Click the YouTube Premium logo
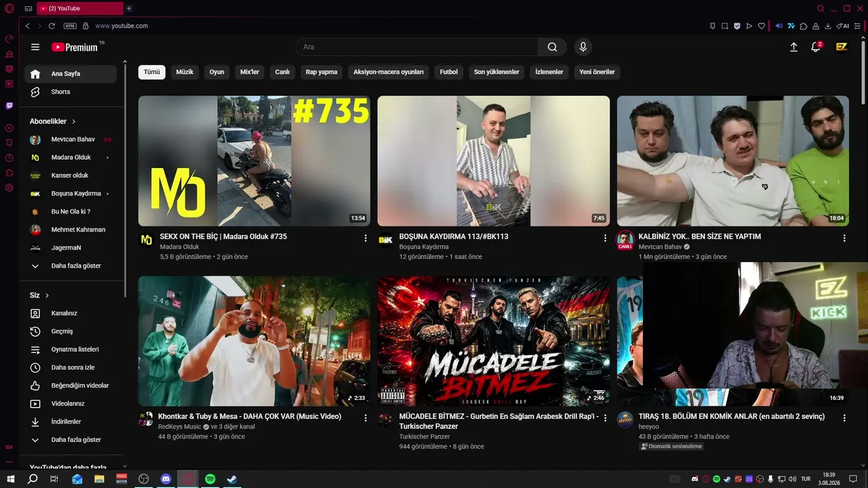The width and height of the screenshot is (868, 488). [75, 47]
